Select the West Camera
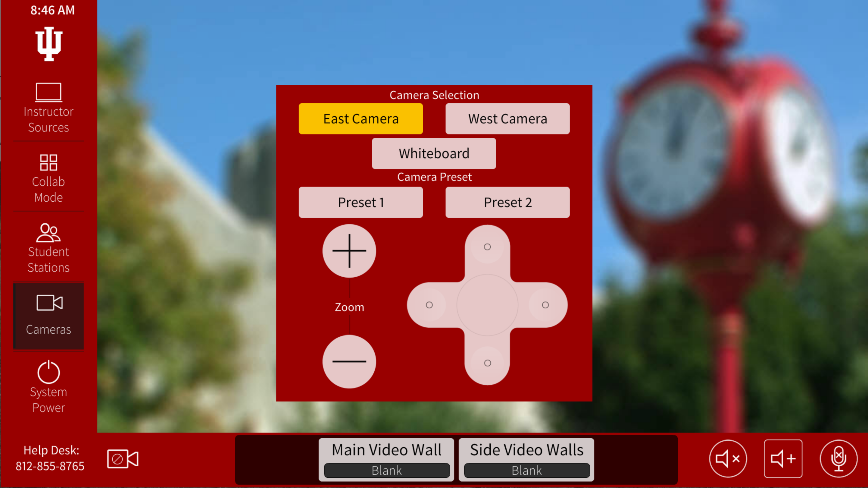The height and width of the screenshot is (488, 868). [x=507, y=118]
